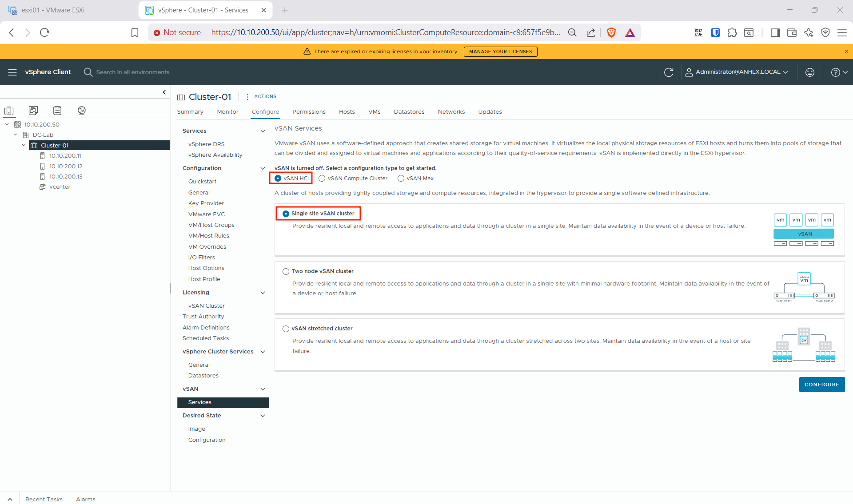Screen dimensions: 853x504
Task: Click MANAGE YOUR LICENSES button
Action: coord(500,52)
